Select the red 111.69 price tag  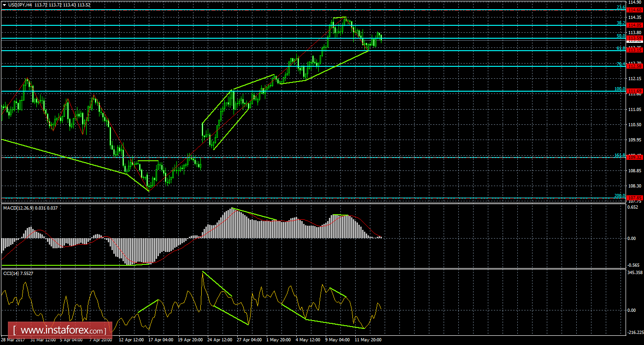635,91
